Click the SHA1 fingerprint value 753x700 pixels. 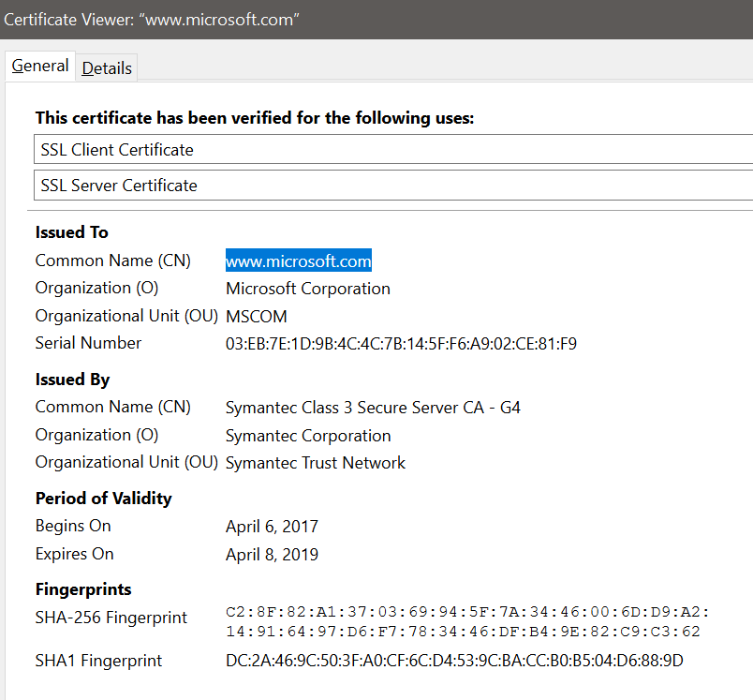tap(454, 661)
